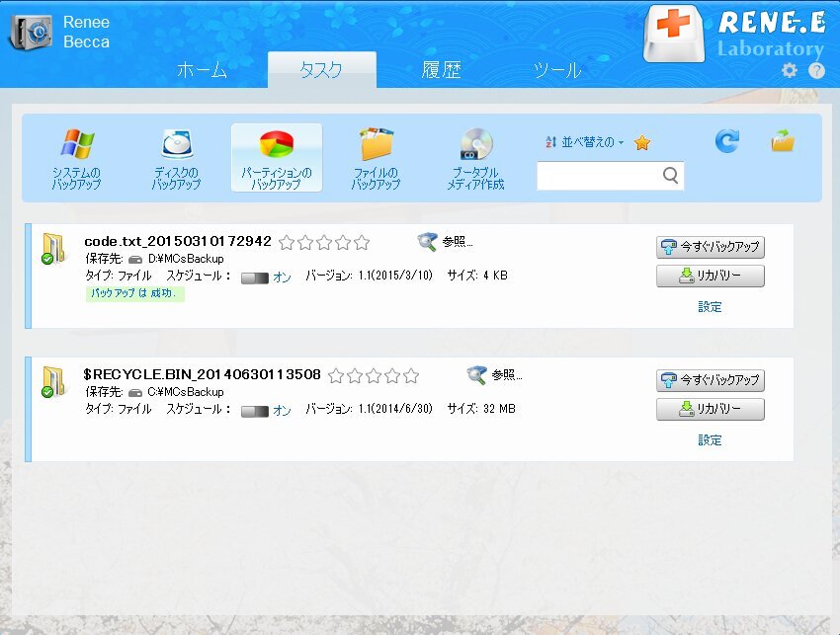Click the folder icon of $RECYCLE.BIN task

point(53,381)
